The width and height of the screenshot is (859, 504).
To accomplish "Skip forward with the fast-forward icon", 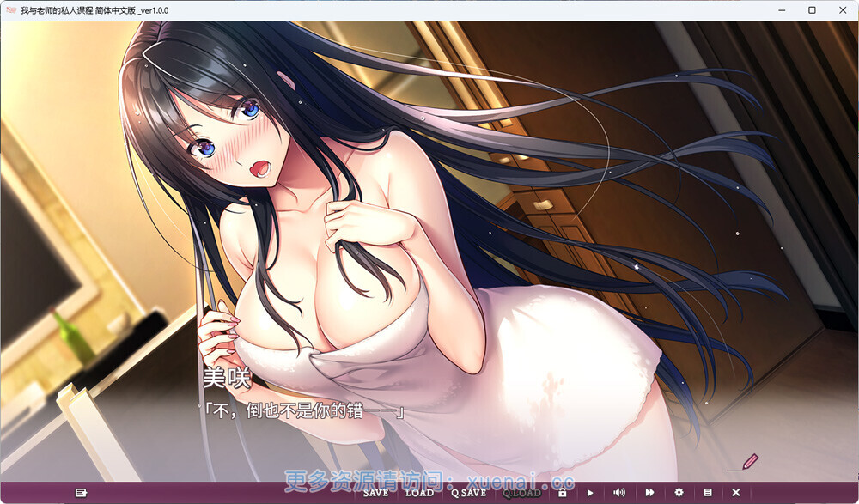I will click(x=649, y=493).
